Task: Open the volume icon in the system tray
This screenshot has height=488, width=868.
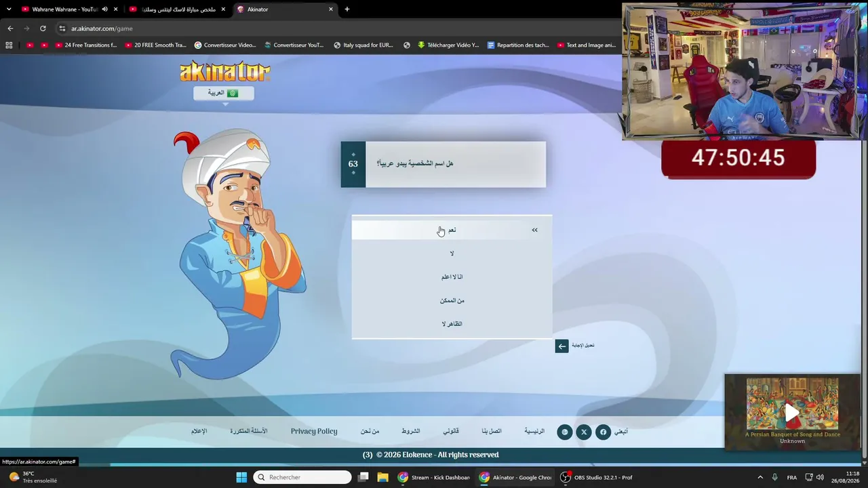Action: point(820,477)
